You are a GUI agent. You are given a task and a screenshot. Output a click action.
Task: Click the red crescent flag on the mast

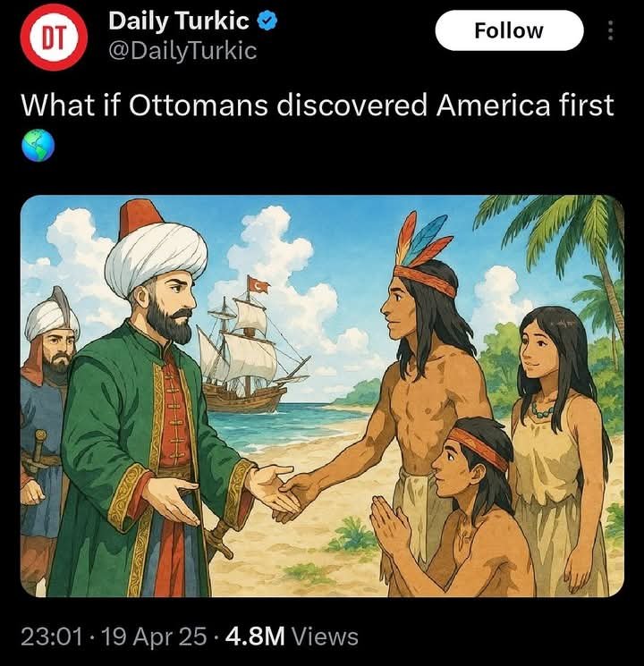[258, 284]
